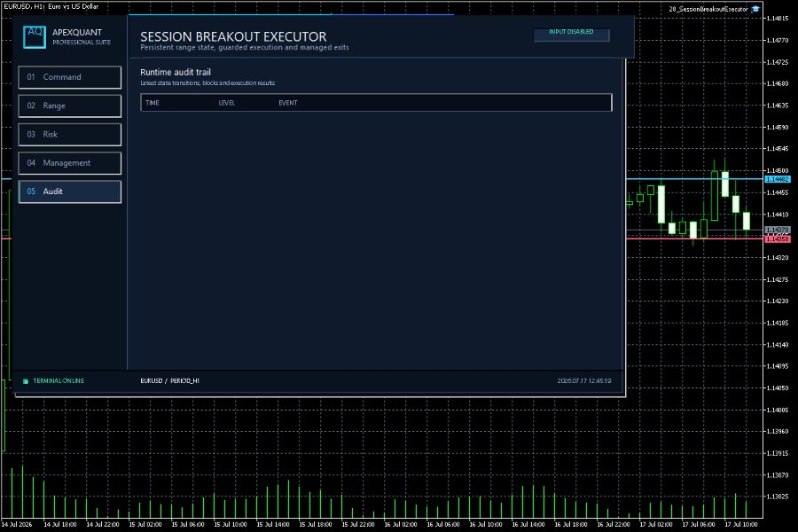Click the Runtime audit trail heading
This screenshot has width=798, height=532.
coord(175,73)
